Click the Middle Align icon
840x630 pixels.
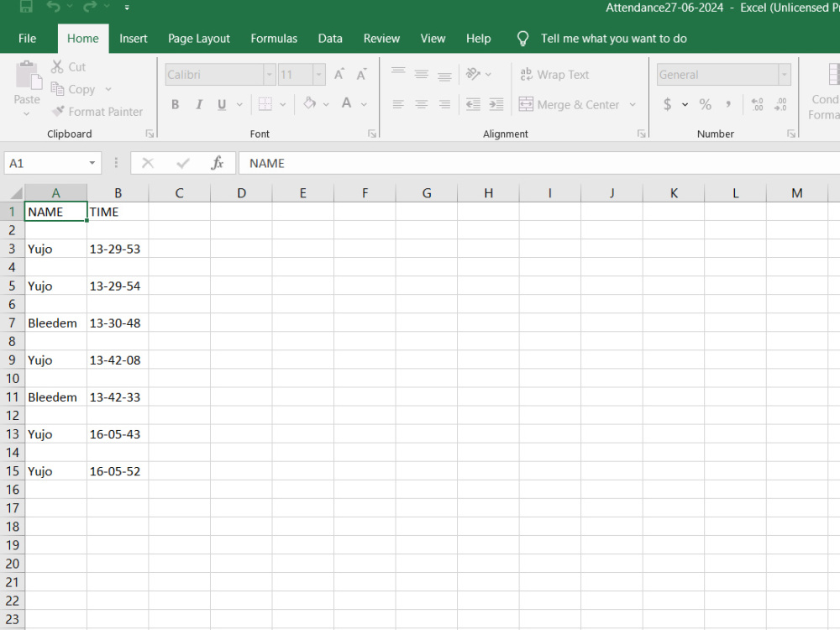[422, 73]
